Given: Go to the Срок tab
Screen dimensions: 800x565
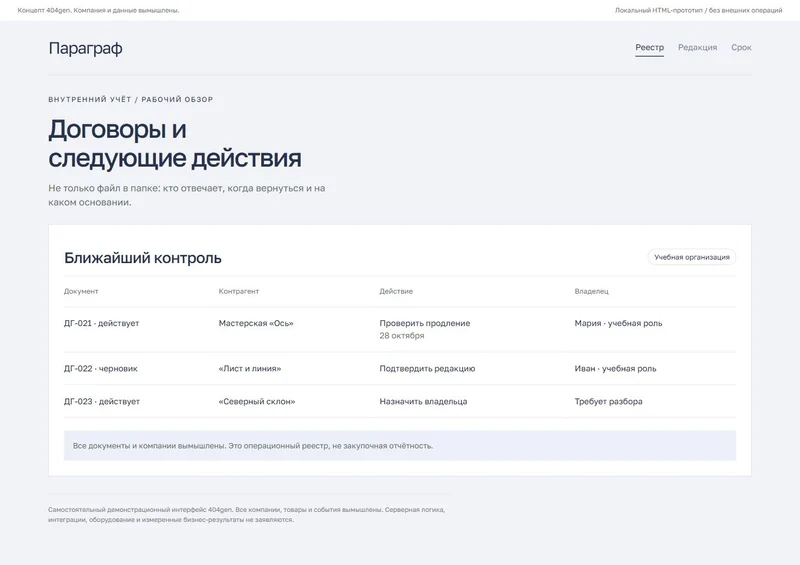Looking at the screenshot, I should pyautogui.click(x=741, y=47).
